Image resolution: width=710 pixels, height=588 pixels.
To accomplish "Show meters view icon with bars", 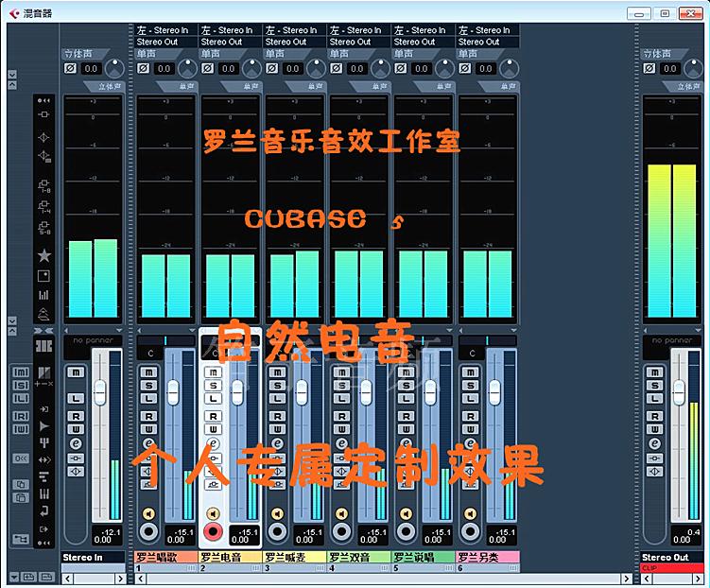I will coord(43,295).
